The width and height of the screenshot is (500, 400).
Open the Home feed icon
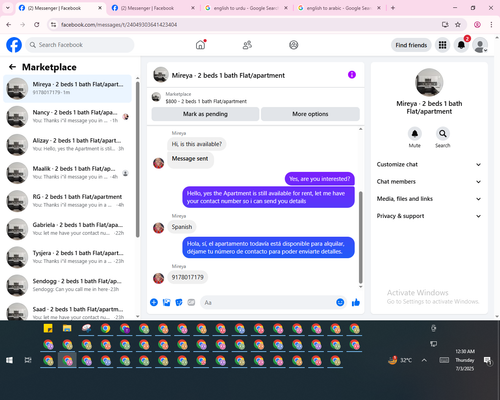pyautogui.click(x=200, y=45)
